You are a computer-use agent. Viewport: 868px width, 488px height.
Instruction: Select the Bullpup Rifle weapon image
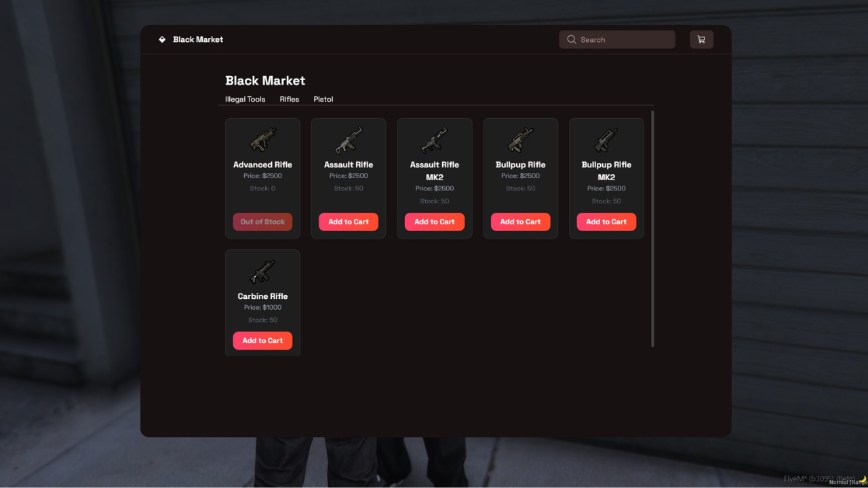click(x=520, y=140)
